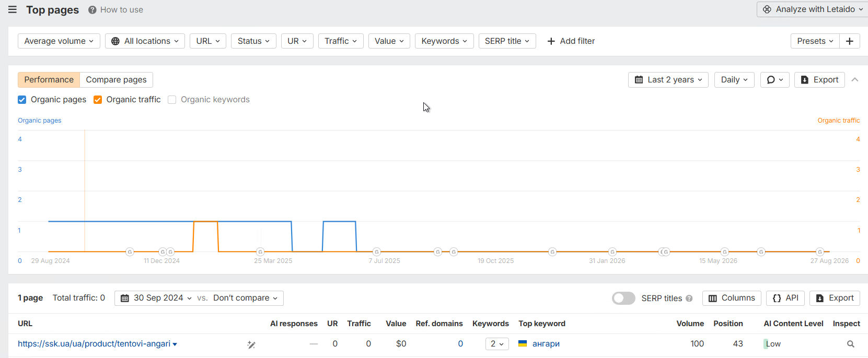Open the Columns settings
Viewport: 868px width, 358px height.
(x=732, y=298)
